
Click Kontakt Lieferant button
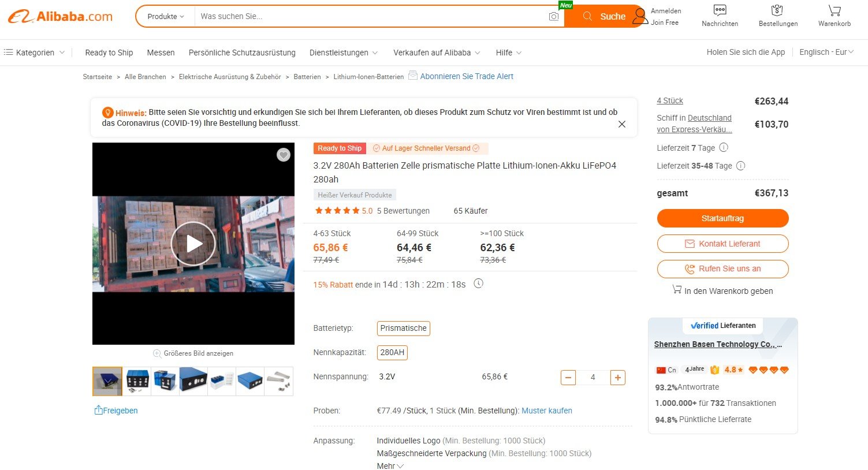coord(722,244)
